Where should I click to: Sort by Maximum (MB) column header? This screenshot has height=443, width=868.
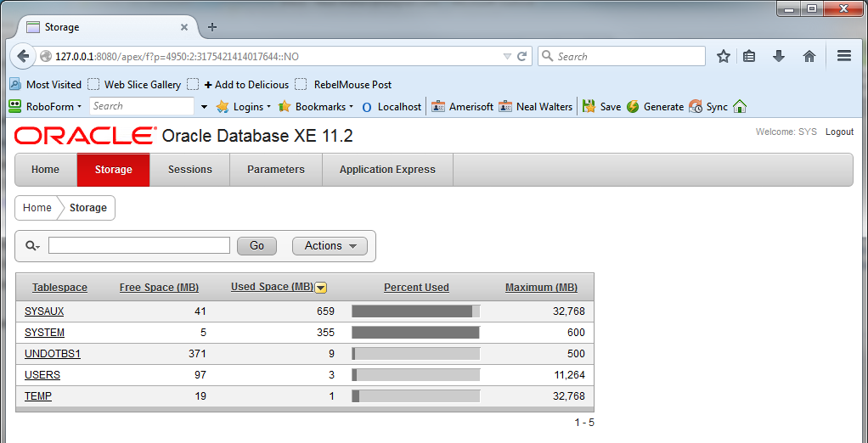pyautogui.click(x=541, y=288)
